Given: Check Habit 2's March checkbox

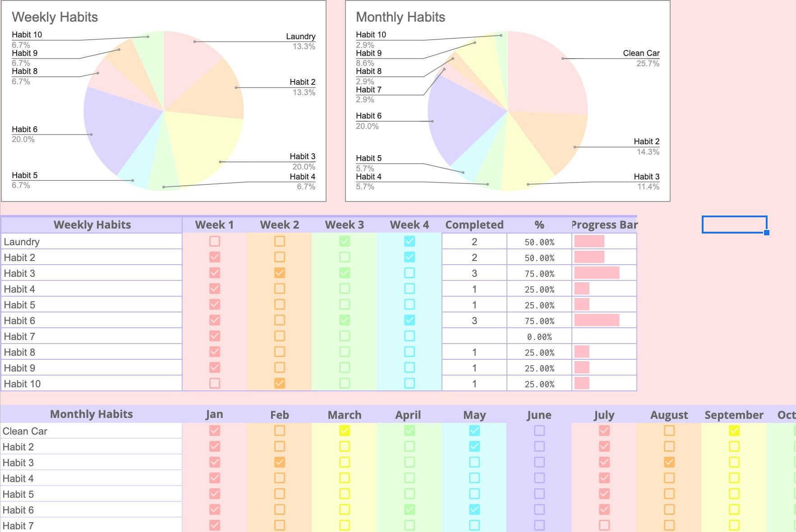Looking at the screenshot, I should pos(344,446).
